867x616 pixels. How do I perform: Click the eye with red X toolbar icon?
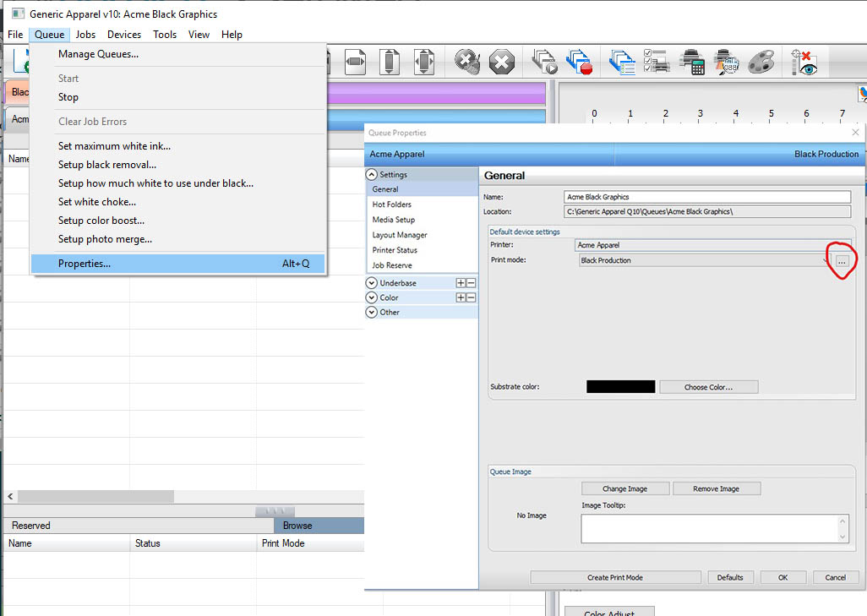point(804,61)
